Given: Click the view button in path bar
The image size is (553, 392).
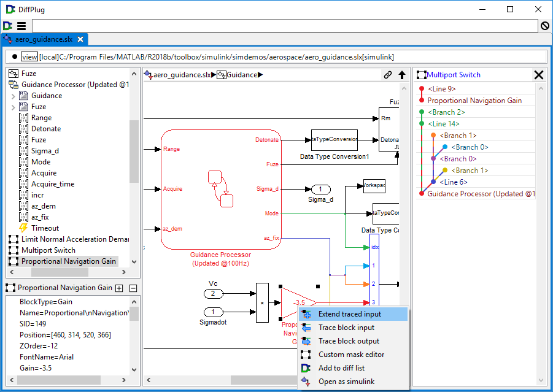Looking at the screenshot, I should pyautogui.click(x=29, y=57).
